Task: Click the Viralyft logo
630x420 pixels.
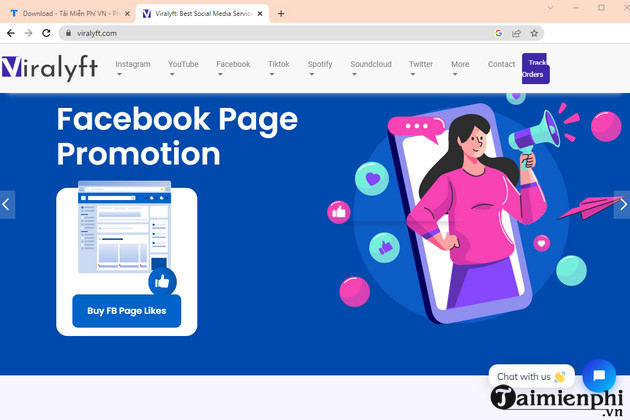Action: 50,67
